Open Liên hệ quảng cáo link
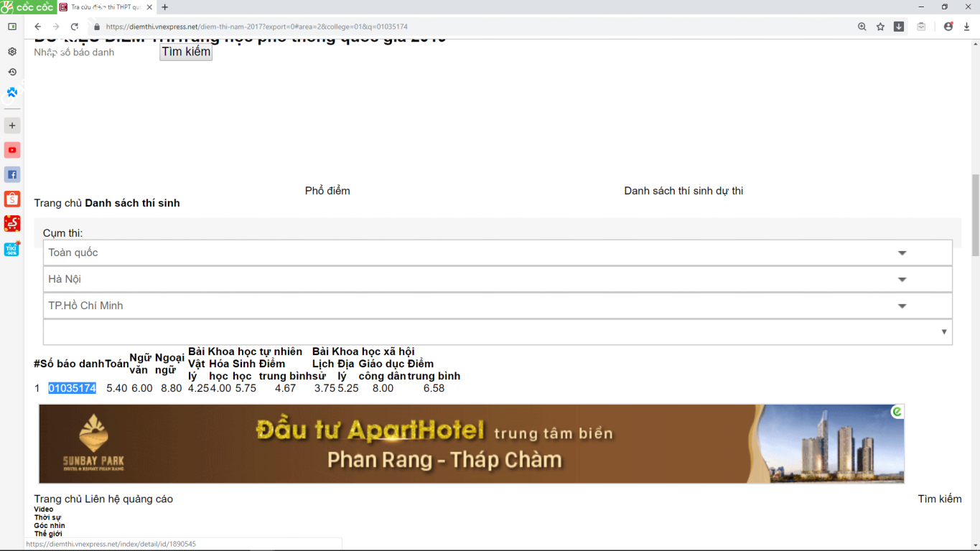This screenshot has height=551, width=980. [x=129, y=499]
